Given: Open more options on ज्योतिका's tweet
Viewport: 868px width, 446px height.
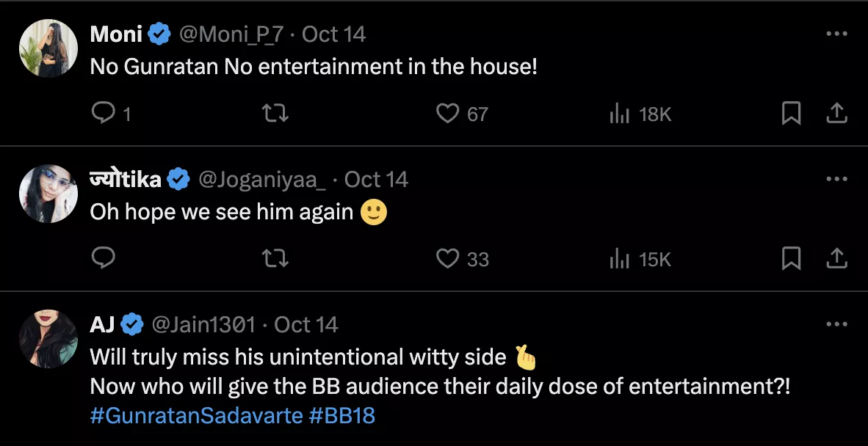Looking at the screenshot, I should click(837, 179).
